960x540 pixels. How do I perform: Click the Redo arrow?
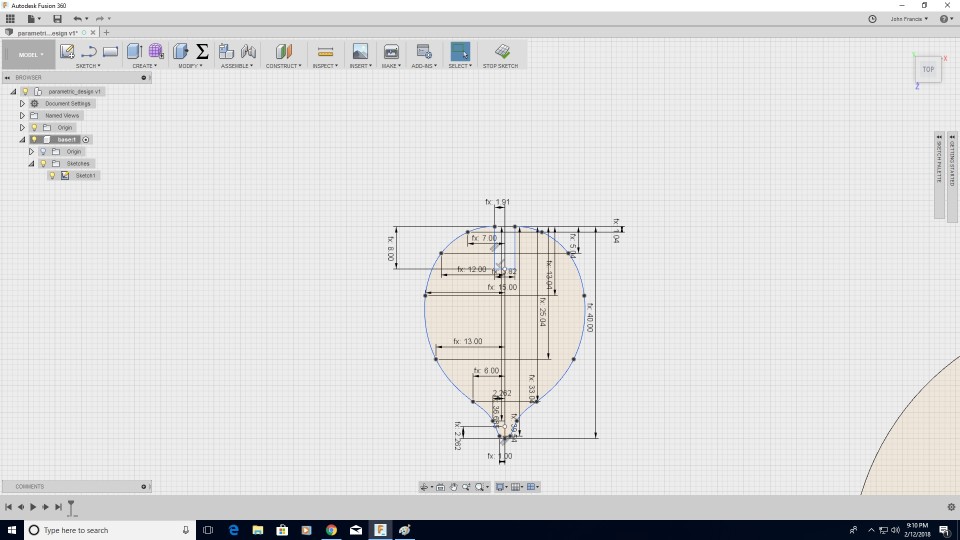99,19
